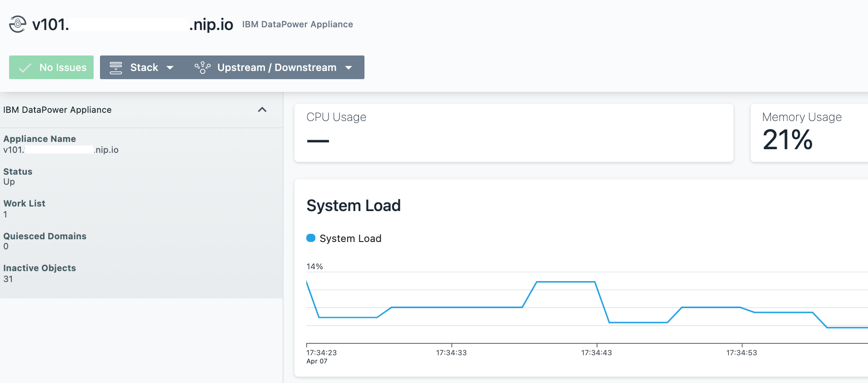Click the CPU Usage card
This screenshot has width=868, height=383.
[x=514, y=133]
